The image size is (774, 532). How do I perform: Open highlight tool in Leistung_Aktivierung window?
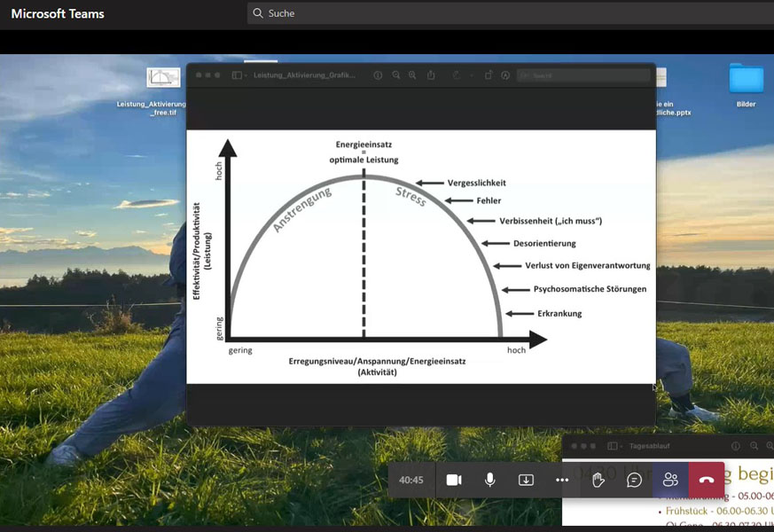[457, 75]
